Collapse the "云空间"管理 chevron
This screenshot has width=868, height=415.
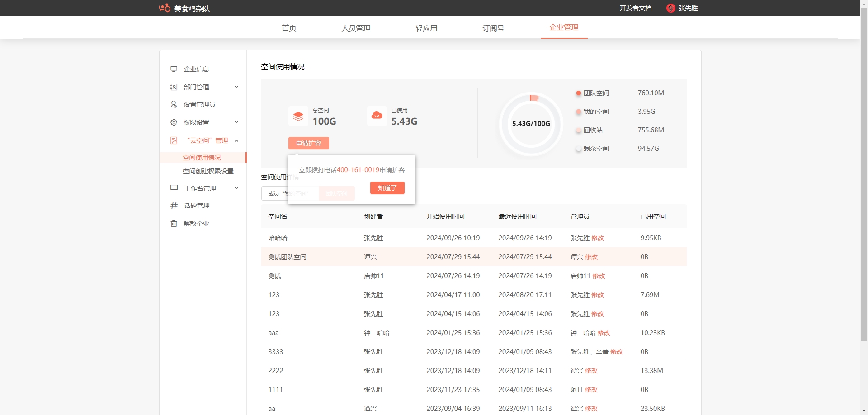236,140
